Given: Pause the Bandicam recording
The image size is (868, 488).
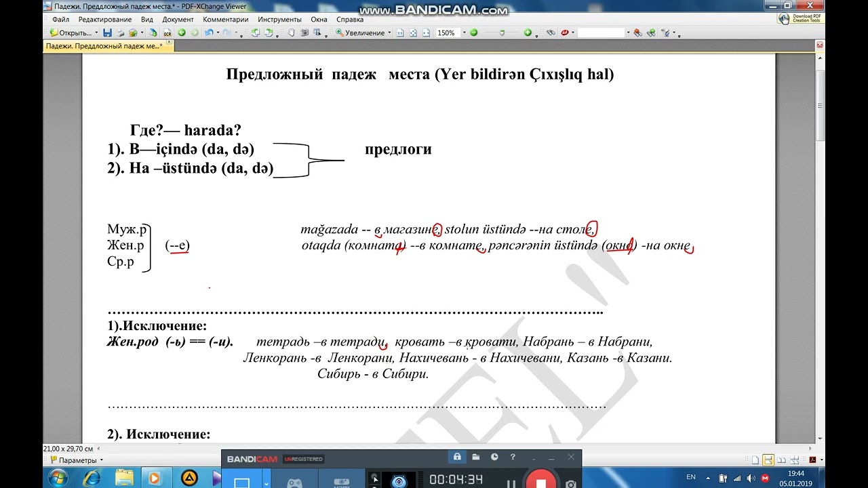Looking at the screenshot, I should [511, 484].
